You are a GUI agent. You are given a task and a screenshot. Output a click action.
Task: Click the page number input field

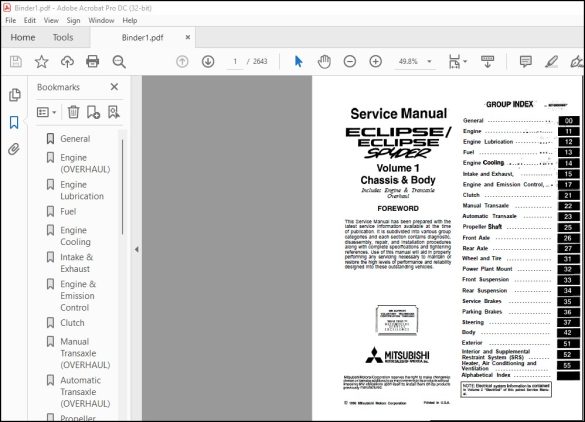[x=235, y=62]
